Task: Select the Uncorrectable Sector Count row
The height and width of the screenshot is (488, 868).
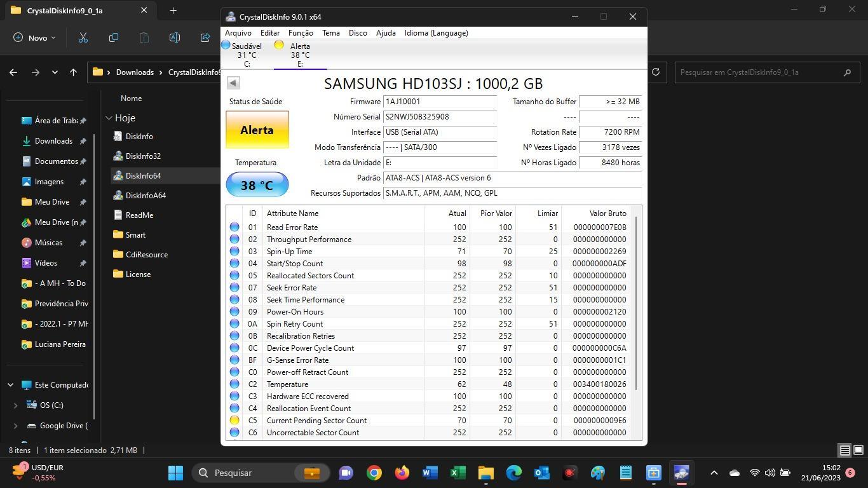Action: click(429, 433)
